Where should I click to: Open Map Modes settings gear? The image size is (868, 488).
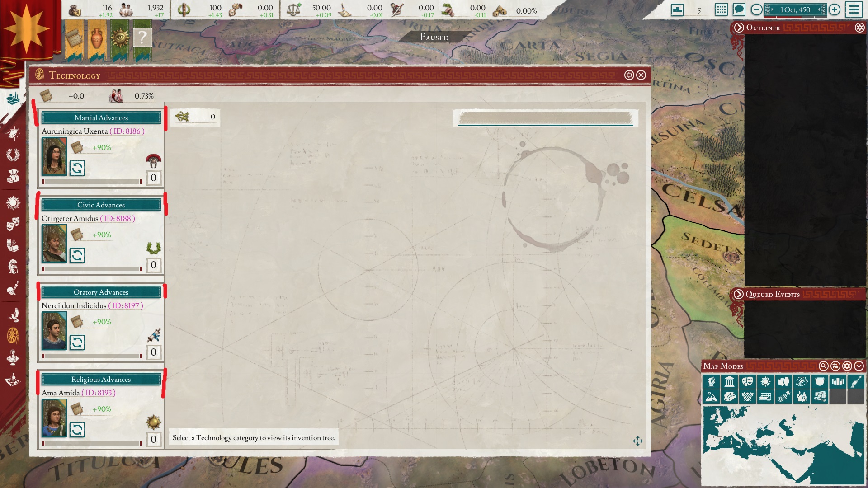point(847,366)
